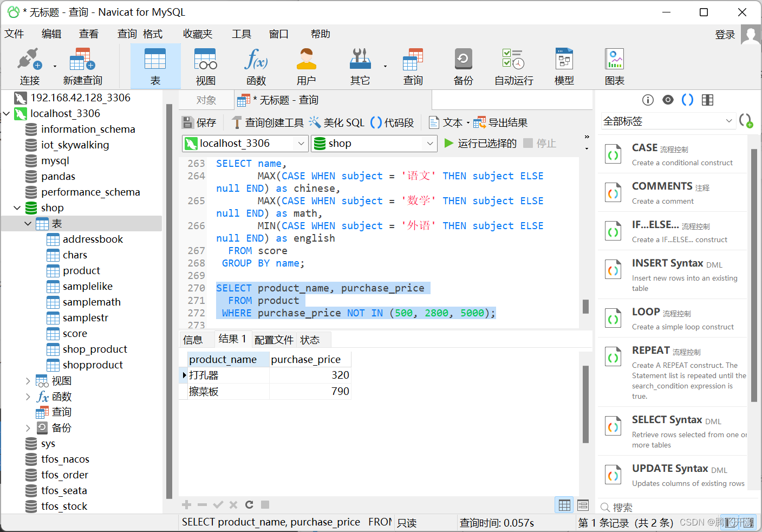Click the snippet panel vertical scrollbar
The width and height of the screenshot is (762, 532).
pyautogui.click(x=754, y=276)
